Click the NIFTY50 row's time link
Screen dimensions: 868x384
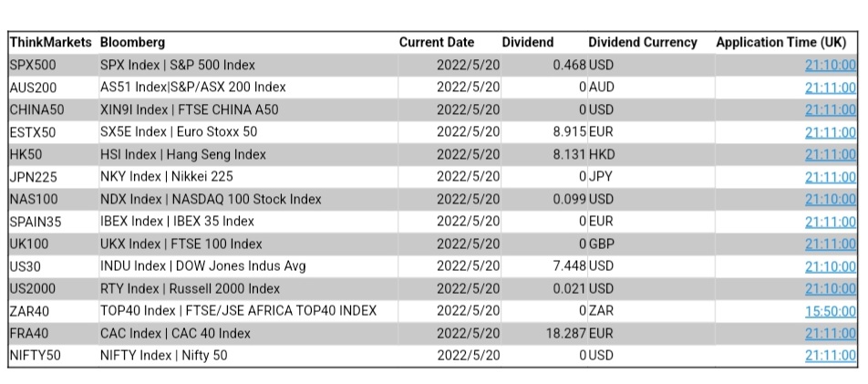830,356
